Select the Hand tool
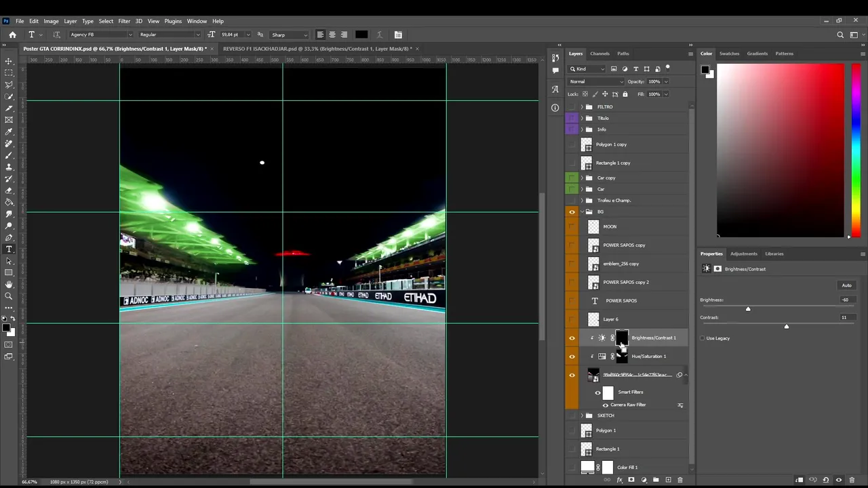The image size is (868, 488). pyautogui.click(x=9, y=285)
